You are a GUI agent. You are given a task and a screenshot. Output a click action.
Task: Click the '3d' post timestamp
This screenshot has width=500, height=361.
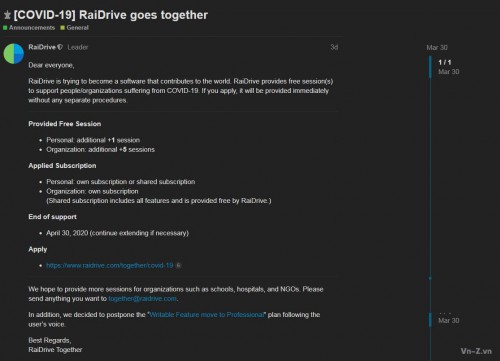click(334, 47)
